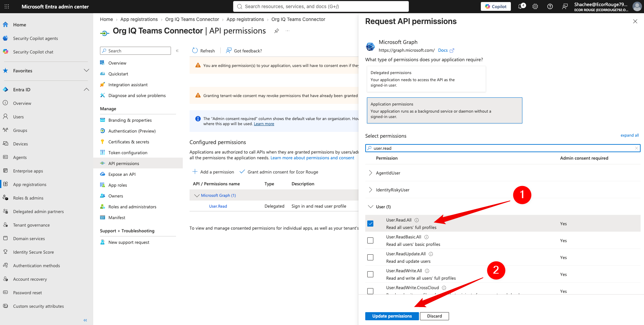
Task: Pin the Org IQ Teams Connector page
Action: pos(277,31)
